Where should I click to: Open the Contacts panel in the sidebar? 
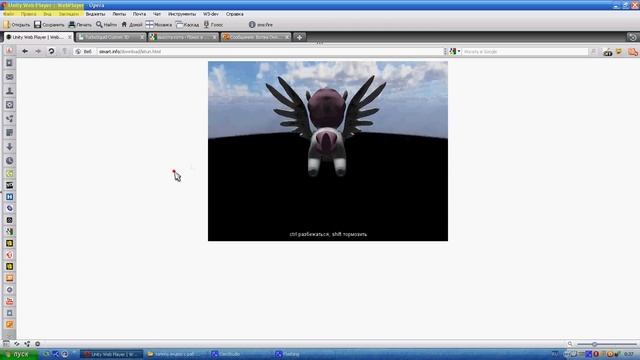(x=9, y=91)
